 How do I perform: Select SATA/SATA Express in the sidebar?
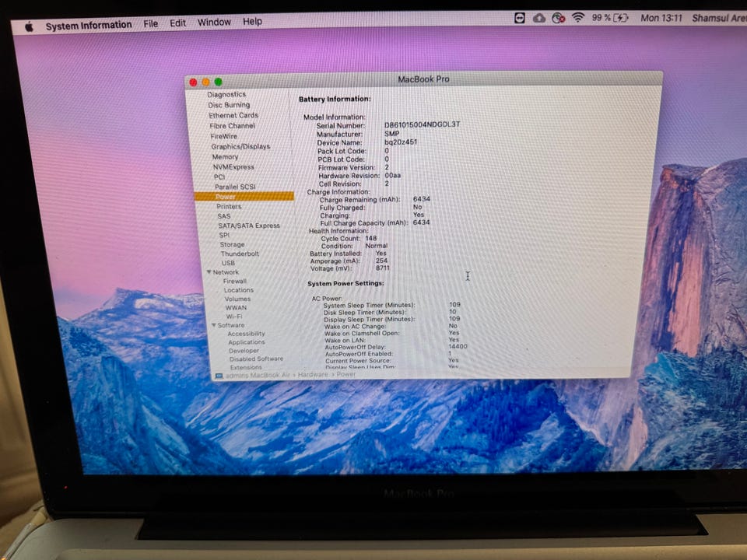pos(249,226)
